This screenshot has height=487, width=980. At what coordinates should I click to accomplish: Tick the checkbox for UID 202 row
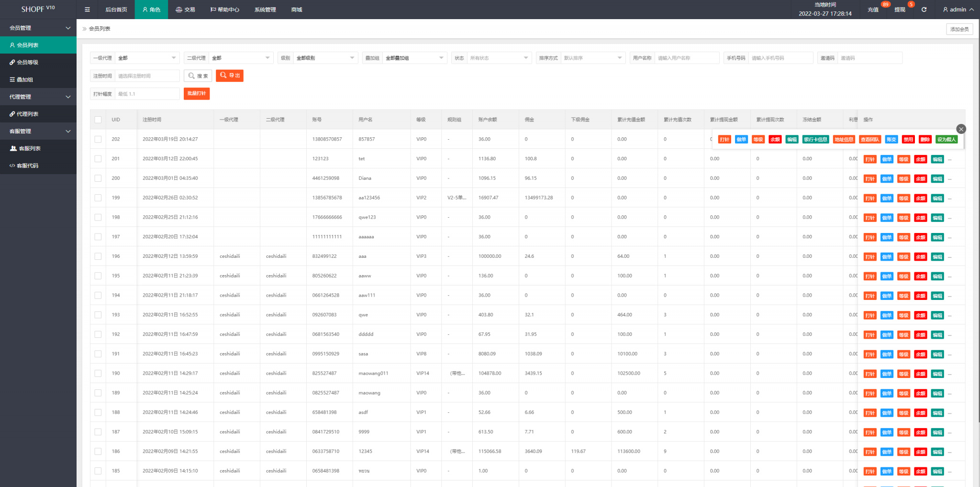tap(98, 139)
